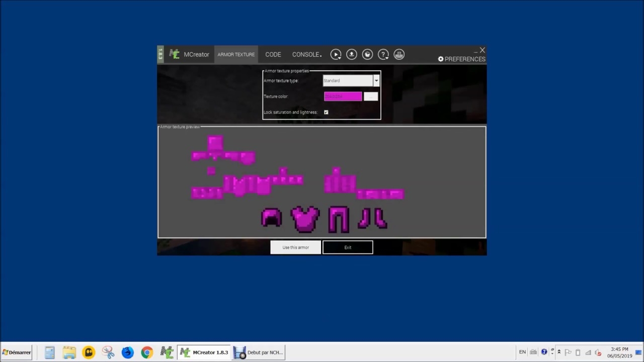Viewport: 644px width, 362px height.
Task: Launch Firefox from the taskbar
Action: 127,352
